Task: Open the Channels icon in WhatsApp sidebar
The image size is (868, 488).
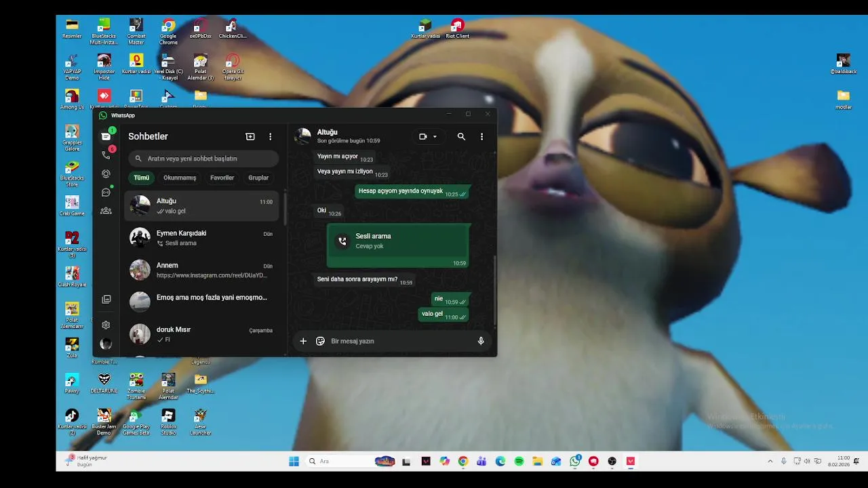Action: [x=106, y=192]
